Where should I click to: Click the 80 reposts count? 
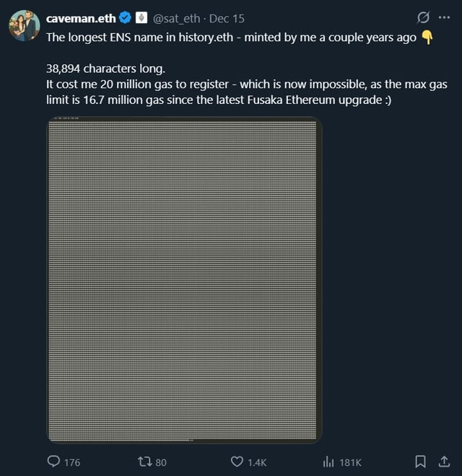pos(161,462)
